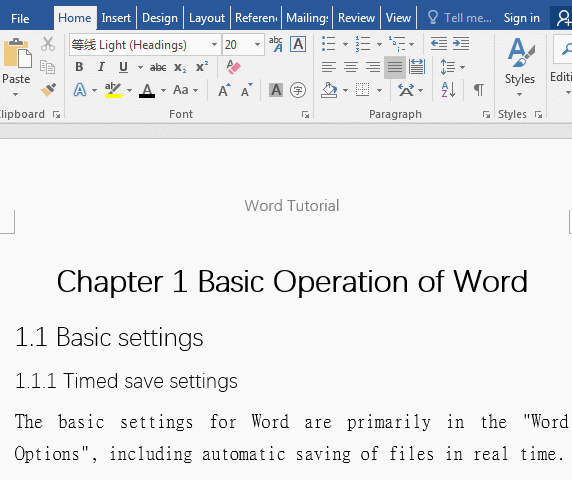
Task: Click the Asian Layout icon
Action: (x=406, y=90)
